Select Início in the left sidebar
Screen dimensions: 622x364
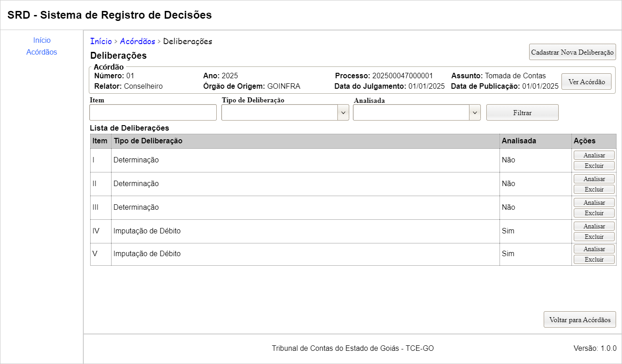point(42,40)
